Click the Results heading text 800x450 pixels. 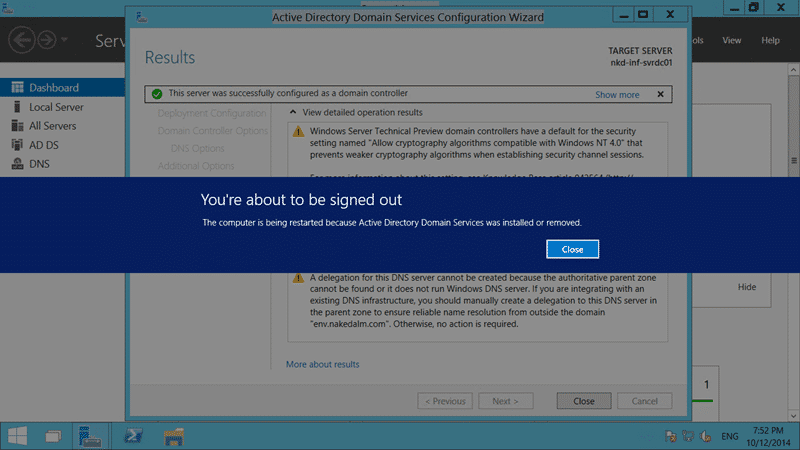[170, 58]
